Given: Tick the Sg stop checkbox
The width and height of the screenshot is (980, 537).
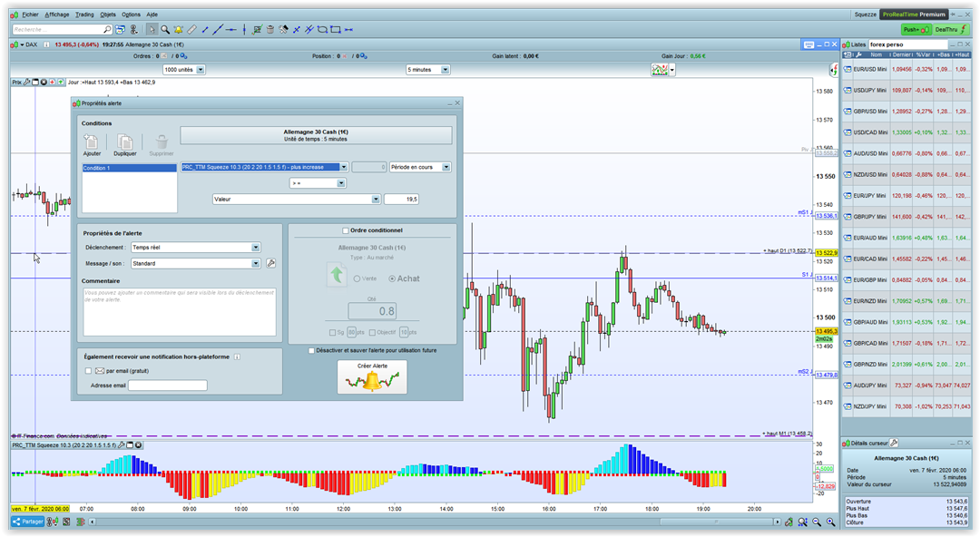Looking at the screenshot, I should pos(332,333).
